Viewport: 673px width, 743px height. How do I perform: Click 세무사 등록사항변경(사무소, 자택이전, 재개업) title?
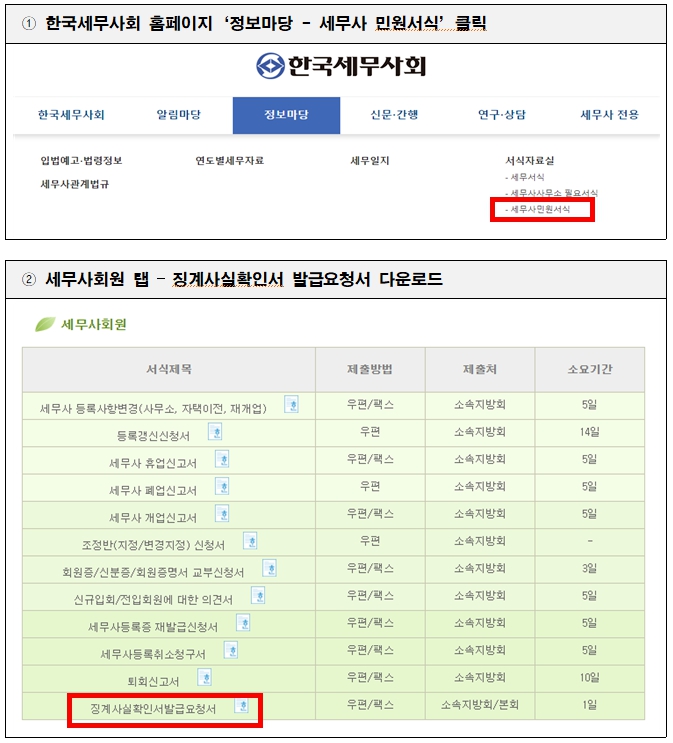pos(153,408)
